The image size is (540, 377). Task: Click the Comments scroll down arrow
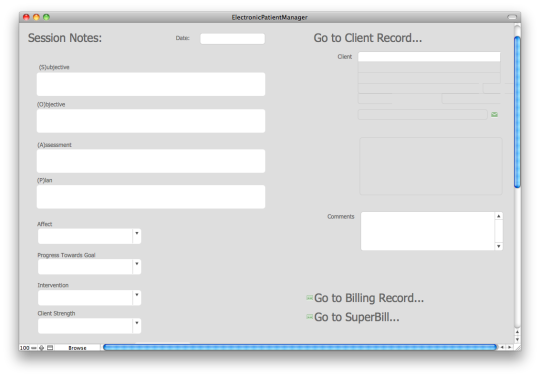tap(499, 246)
